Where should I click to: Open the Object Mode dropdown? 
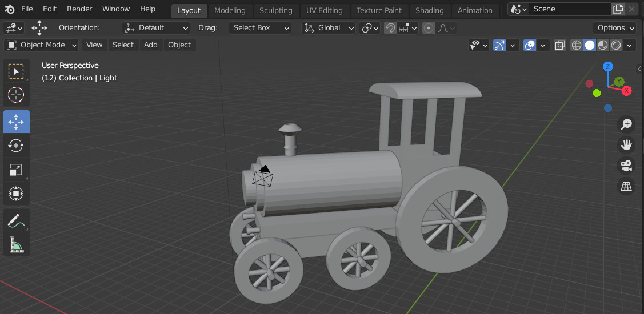tap(42, 45)
